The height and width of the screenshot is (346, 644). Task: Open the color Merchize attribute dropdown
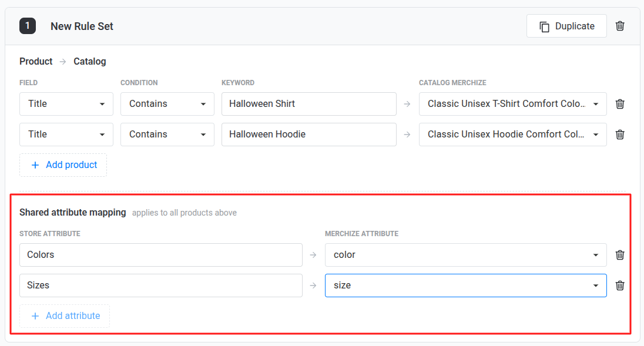click(x=466, y=255)
